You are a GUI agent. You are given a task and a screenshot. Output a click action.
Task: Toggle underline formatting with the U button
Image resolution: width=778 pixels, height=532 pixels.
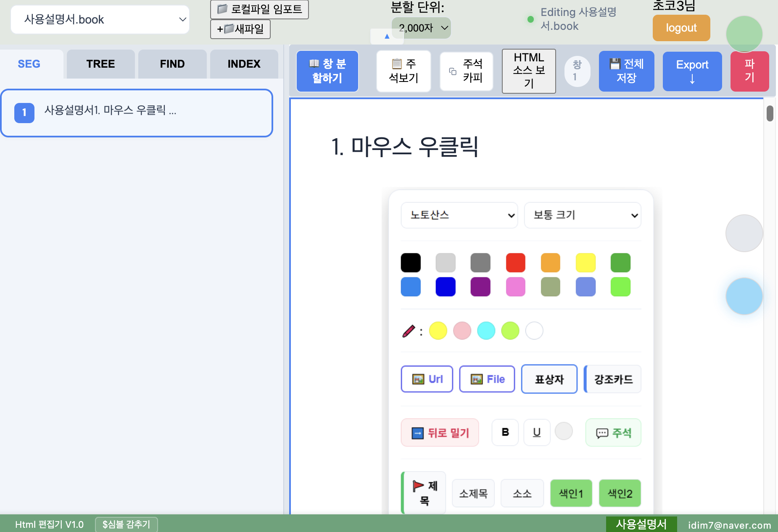536,432
